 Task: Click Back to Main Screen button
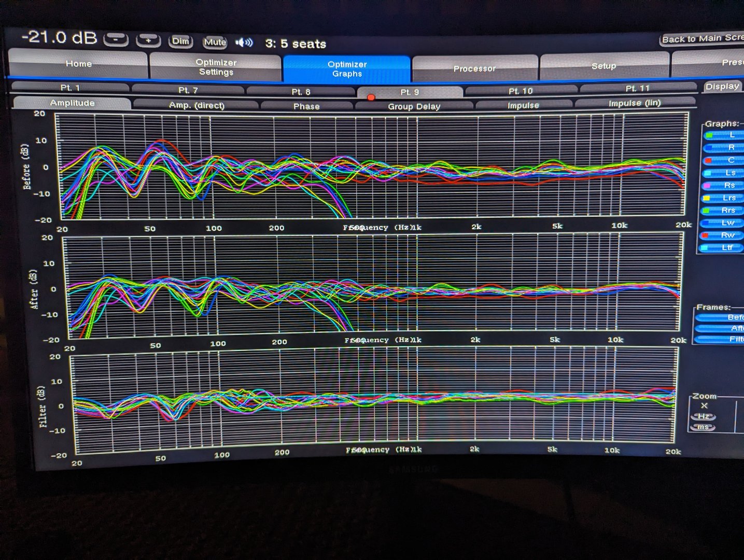coord(701,39)
